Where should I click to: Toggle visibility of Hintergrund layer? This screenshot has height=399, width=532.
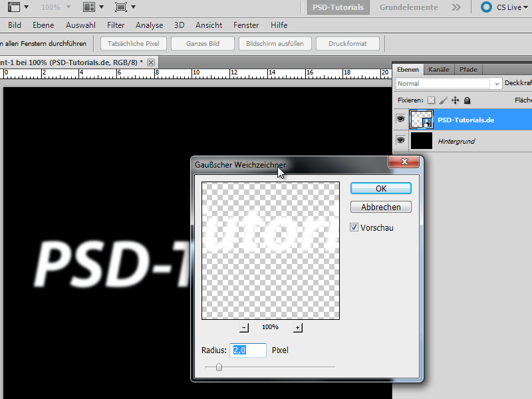click(401, 140)
